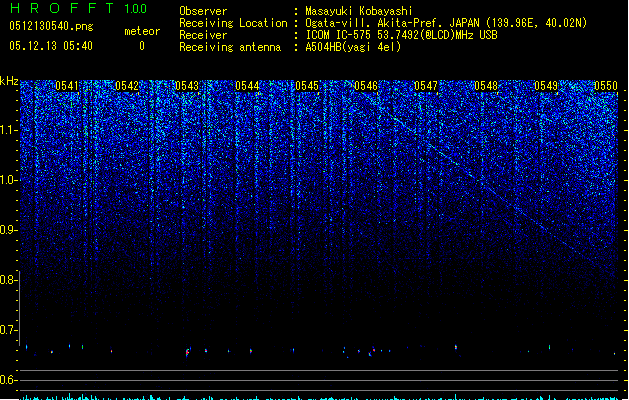The width and height of the screenshot is (629, 400).
Task: Click the 'Observer' field label
Action: coord(203,11)
